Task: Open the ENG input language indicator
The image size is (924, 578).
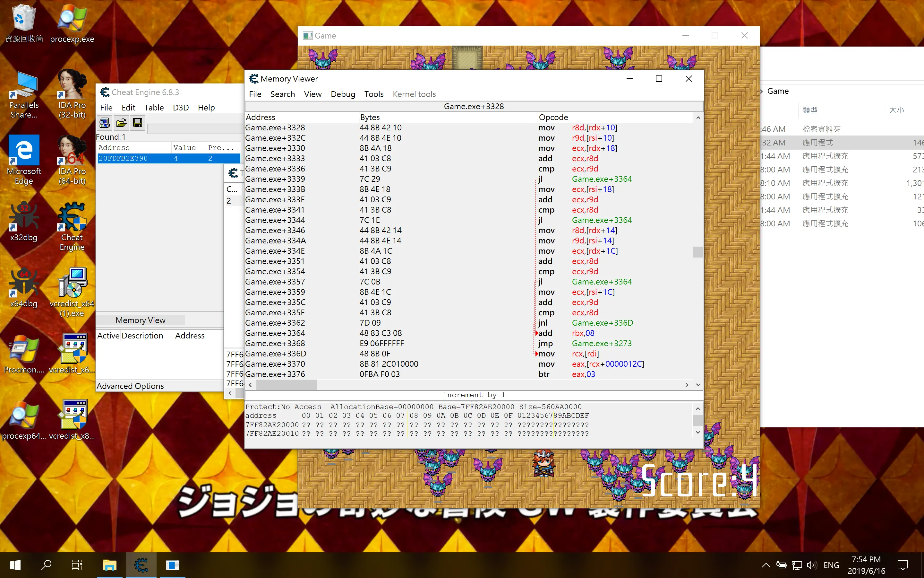Action: 831,565
